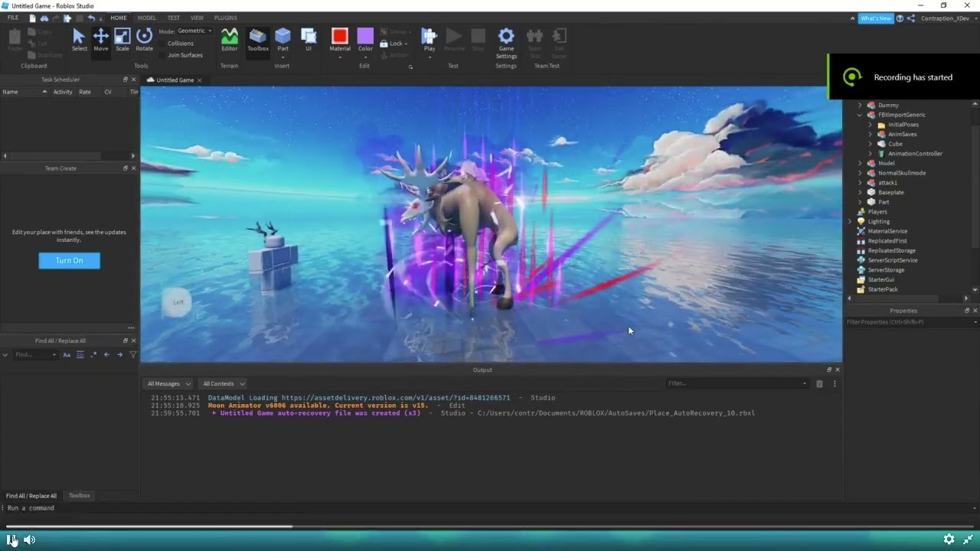
Task: Select AnimationController in Explorer
Action: point(915,154)
